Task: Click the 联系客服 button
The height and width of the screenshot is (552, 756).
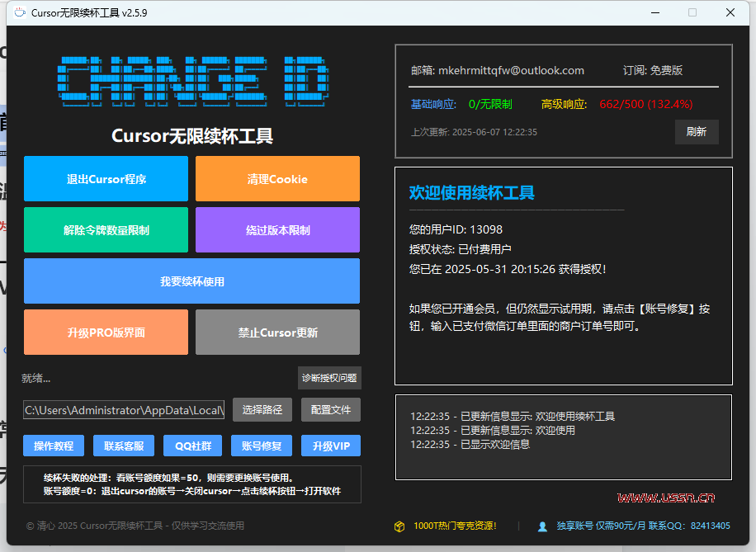Action: 124,446
